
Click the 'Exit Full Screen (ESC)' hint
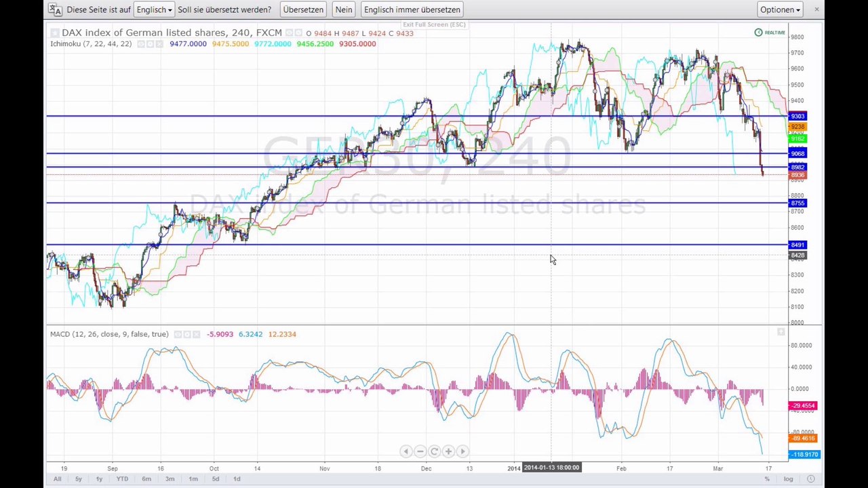coord(434,24)
